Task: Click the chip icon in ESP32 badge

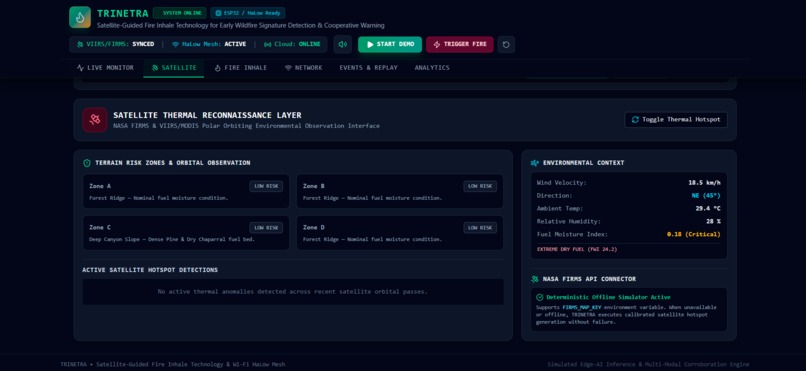Action: 218,13
